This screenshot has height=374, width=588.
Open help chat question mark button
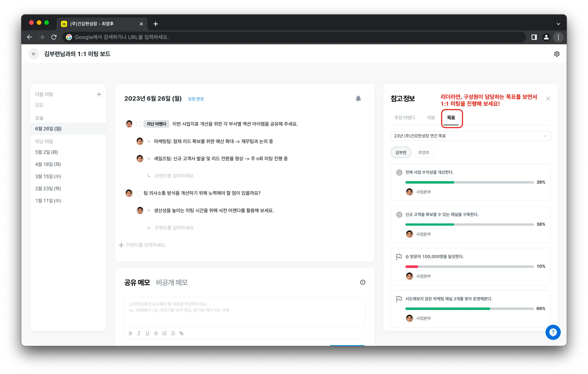[x=553, y=332]
